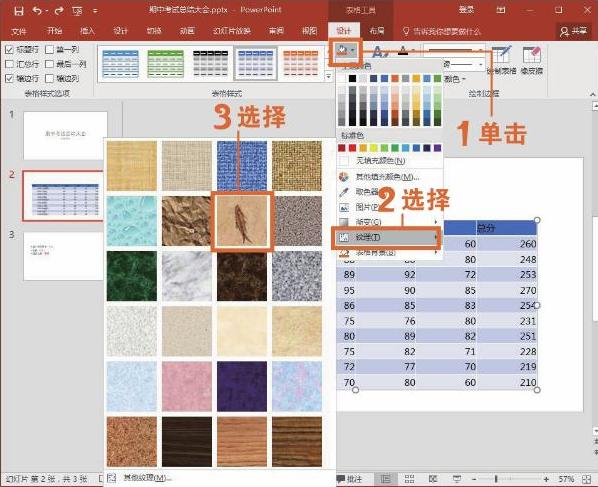598x487 pixels.
Task: Expand the table styles gallery
Action: pos(329,77)
